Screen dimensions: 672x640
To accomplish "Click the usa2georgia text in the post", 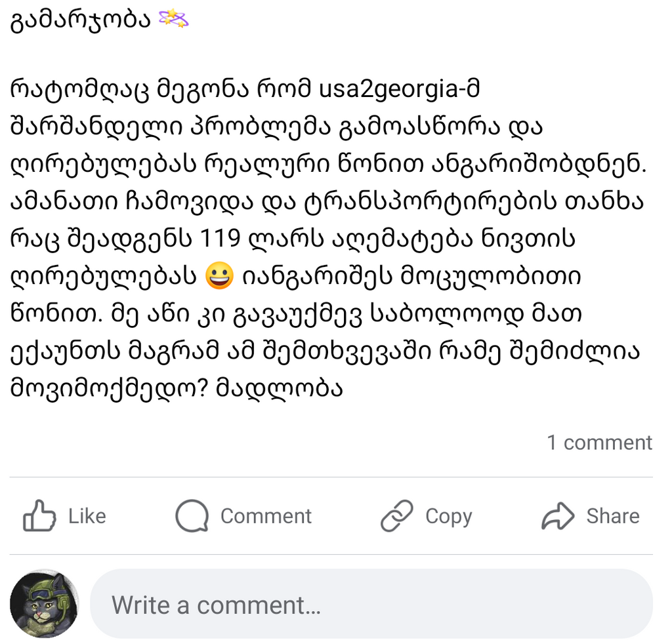I will 390,89.
